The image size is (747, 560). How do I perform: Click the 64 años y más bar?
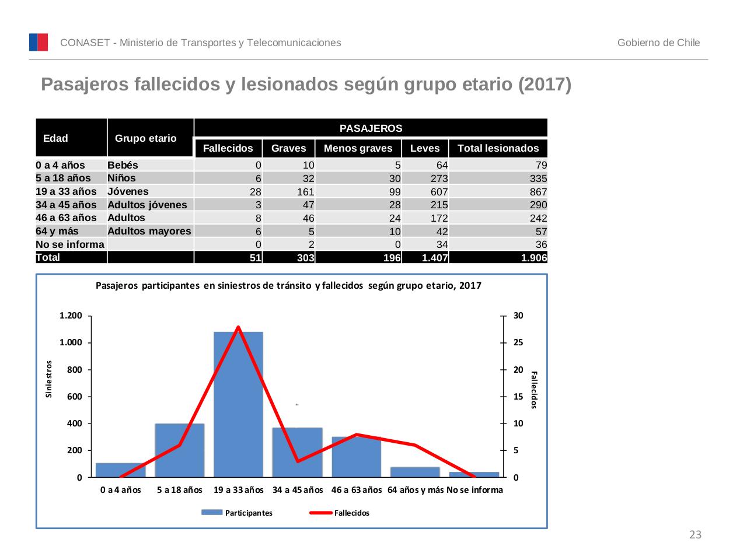point(414,471)
